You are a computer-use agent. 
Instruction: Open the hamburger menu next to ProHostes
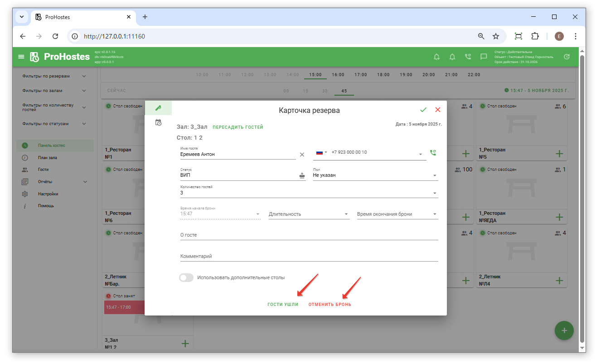(21, 57)
